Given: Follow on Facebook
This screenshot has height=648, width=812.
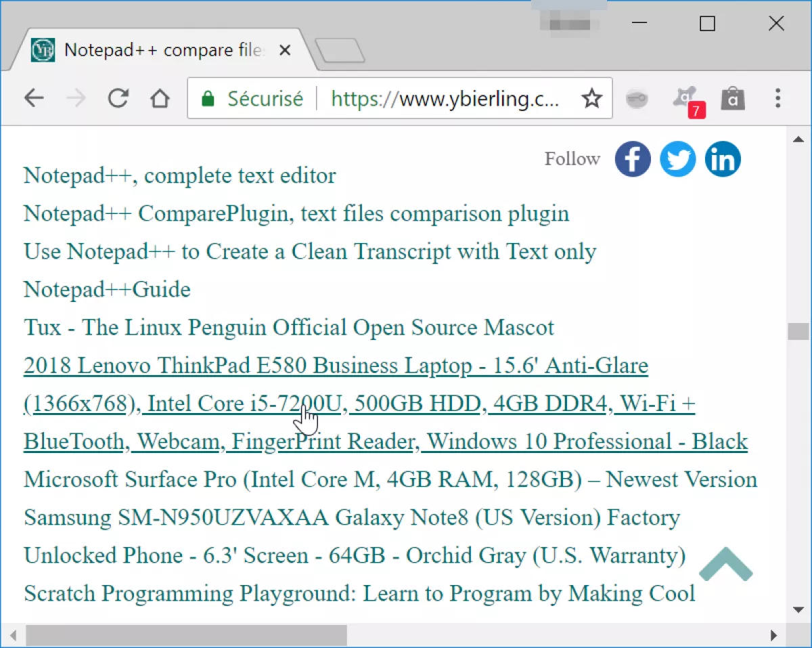Looking at the screenshot, I should click(x=633, y=159).
